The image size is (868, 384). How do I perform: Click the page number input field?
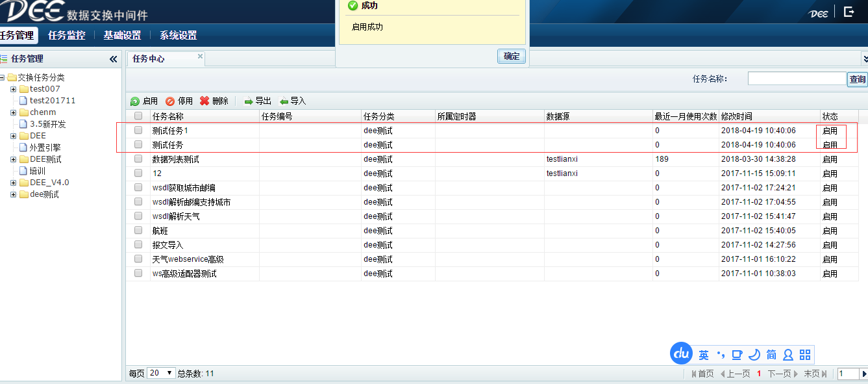coord(849,374)
